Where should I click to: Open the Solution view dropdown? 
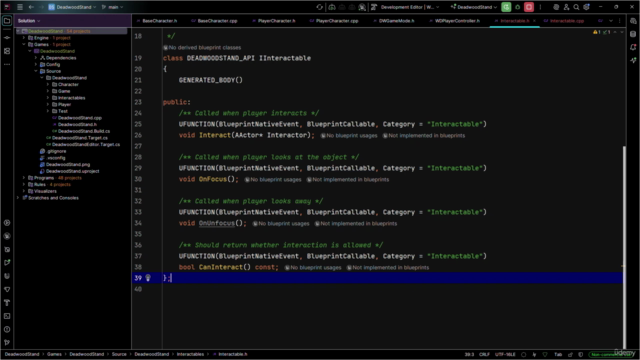coord(29,21)
